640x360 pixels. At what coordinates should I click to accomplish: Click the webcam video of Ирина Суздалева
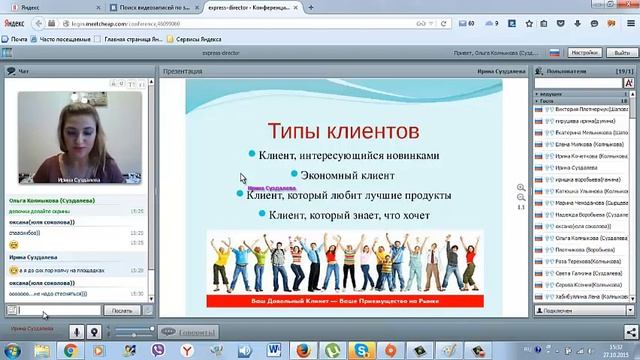(80, 138)
